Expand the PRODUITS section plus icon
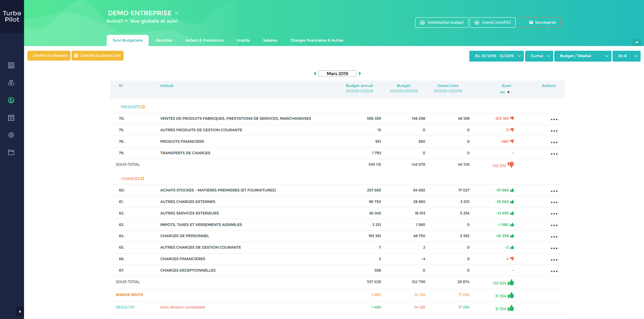644x319 pixels. (x=143, y=107)
